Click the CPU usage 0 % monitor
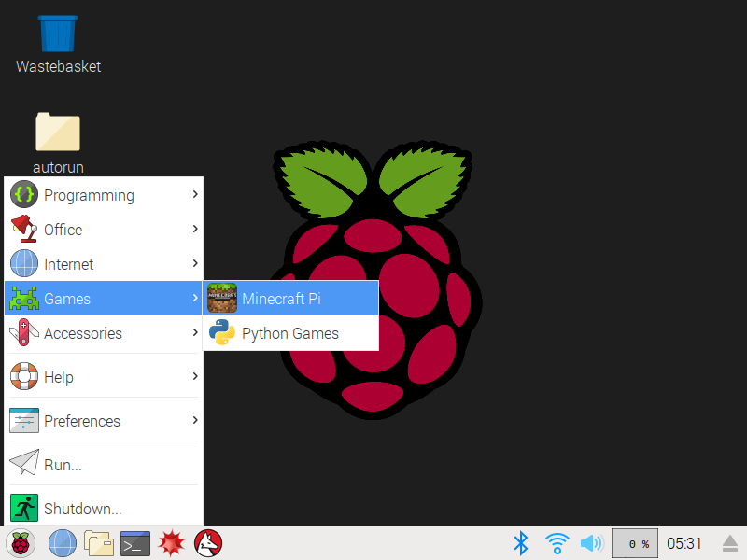This screenshot has width=747, height=560. coord(635,543)
